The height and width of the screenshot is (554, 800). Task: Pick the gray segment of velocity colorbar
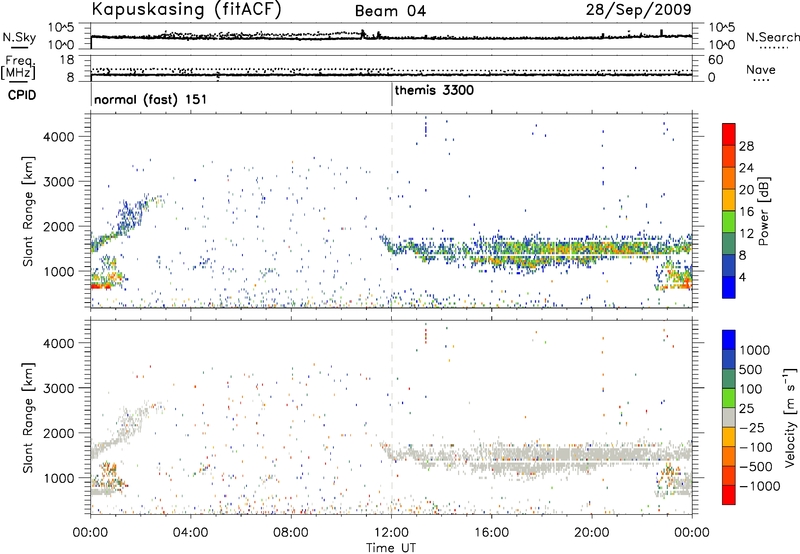pos(729,417)
